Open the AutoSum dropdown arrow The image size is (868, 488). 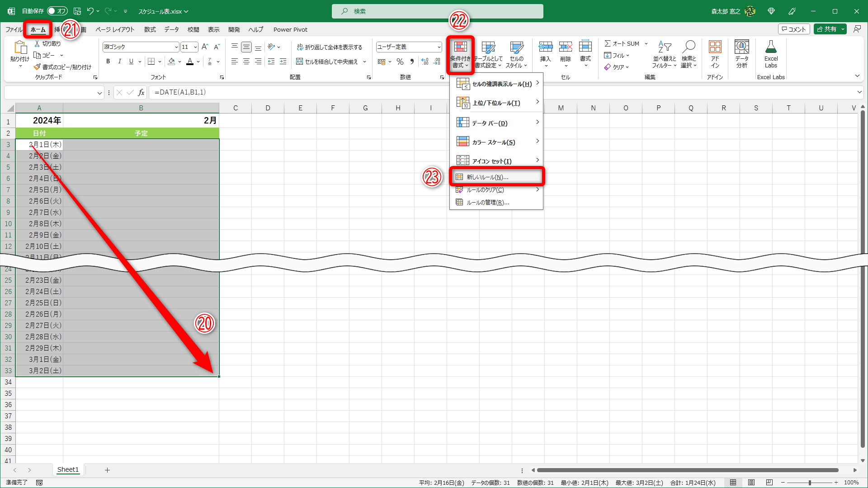646,44
